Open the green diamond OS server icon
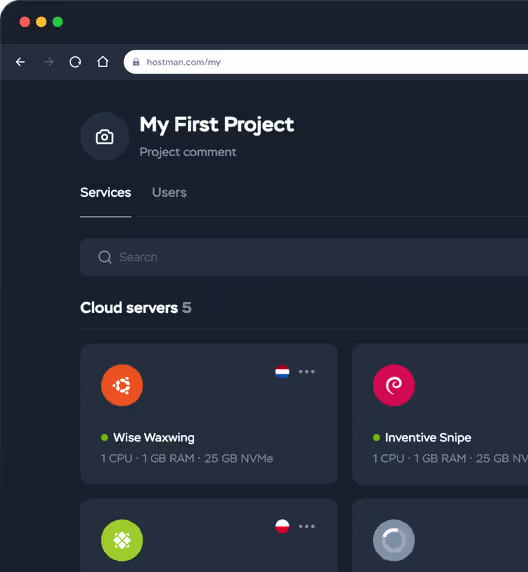 [x=122, y=540]
